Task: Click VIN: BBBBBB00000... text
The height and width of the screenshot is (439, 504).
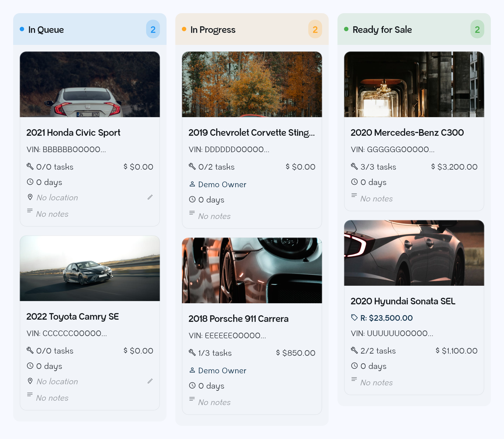Action: (66, 149)
